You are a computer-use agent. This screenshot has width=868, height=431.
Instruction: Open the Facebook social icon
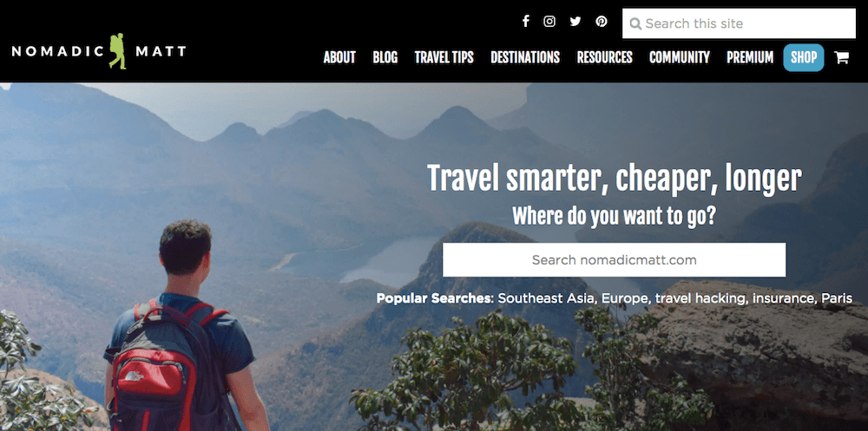526,22
